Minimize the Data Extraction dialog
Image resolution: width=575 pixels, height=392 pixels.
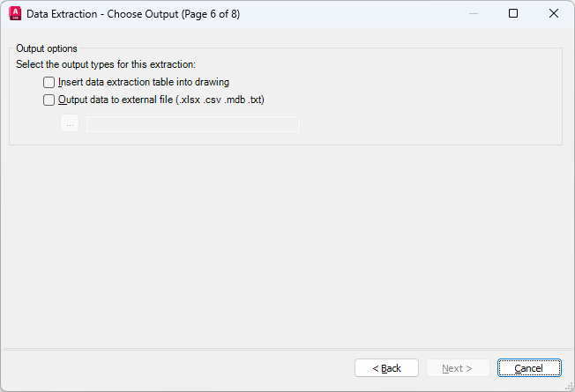(x=474, y=13)
